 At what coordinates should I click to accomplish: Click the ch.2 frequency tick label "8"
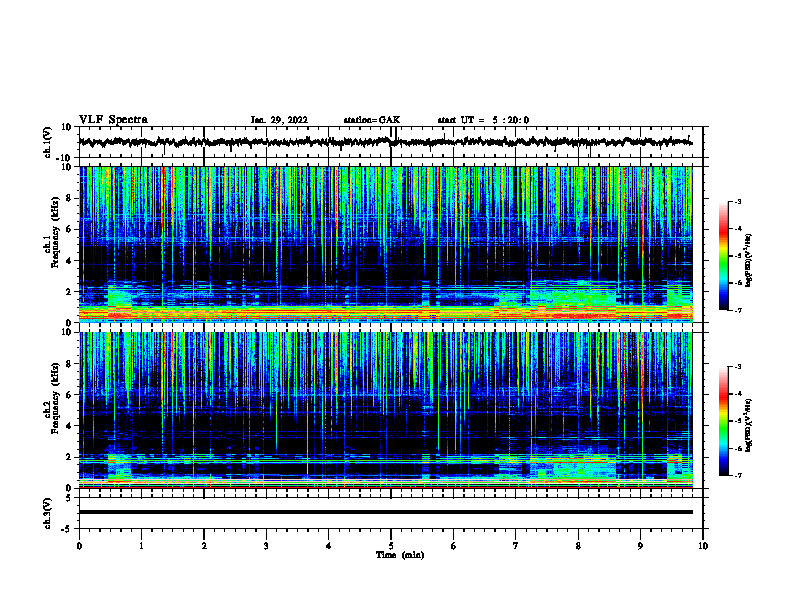[x=69, y=364]
